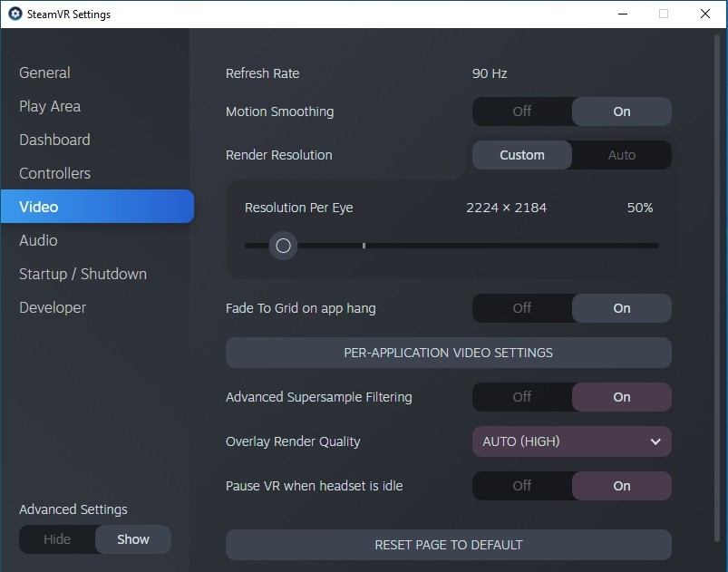Switch to the Play Area tab

[x=50, y=106]
